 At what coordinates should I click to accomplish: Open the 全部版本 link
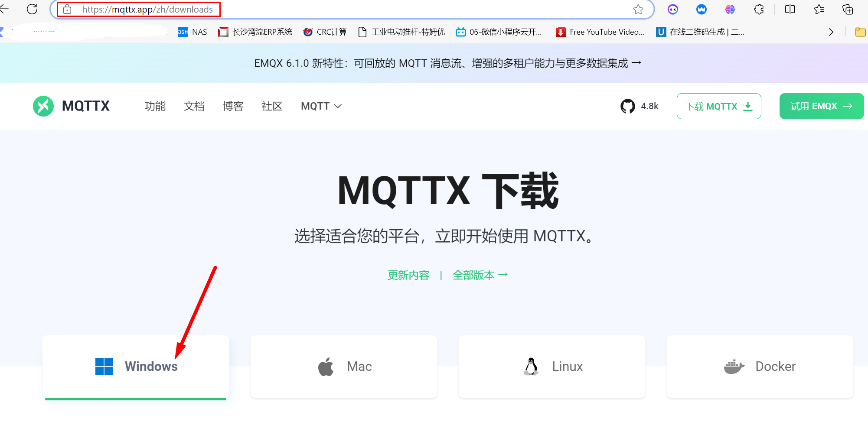[x=480, y=275]
